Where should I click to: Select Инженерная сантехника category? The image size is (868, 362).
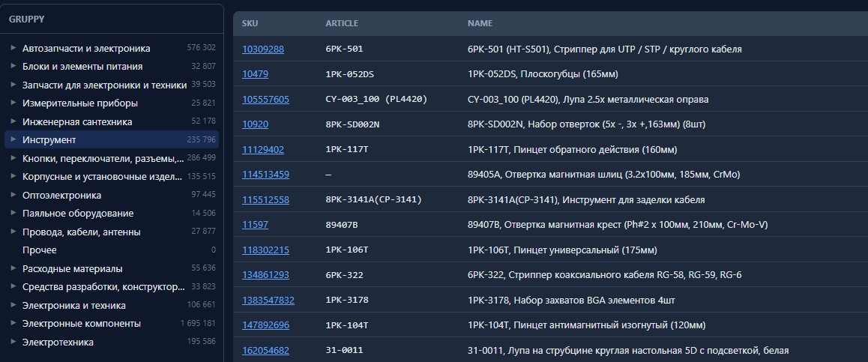point(112,121)
